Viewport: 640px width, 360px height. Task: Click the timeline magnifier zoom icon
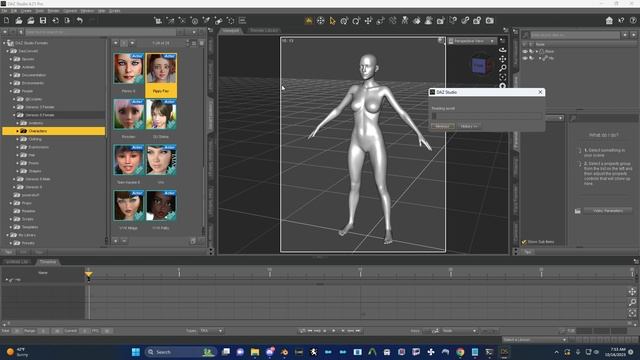pos(632,302)
